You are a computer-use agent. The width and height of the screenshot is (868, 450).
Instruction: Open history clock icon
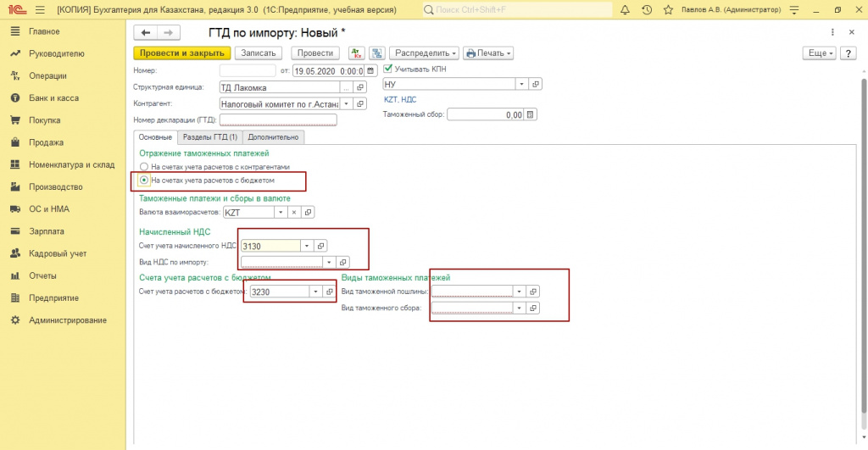coord(647,10)
